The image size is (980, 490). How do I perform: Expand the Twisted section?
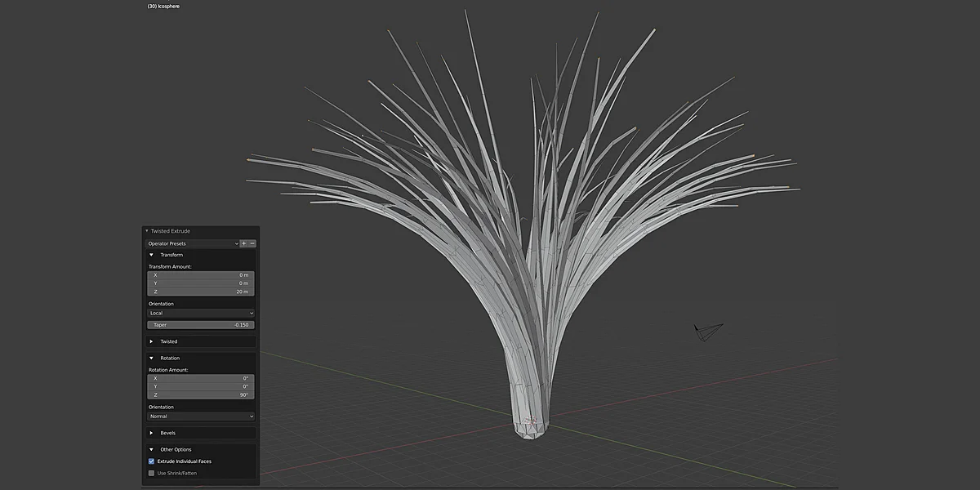151,341
